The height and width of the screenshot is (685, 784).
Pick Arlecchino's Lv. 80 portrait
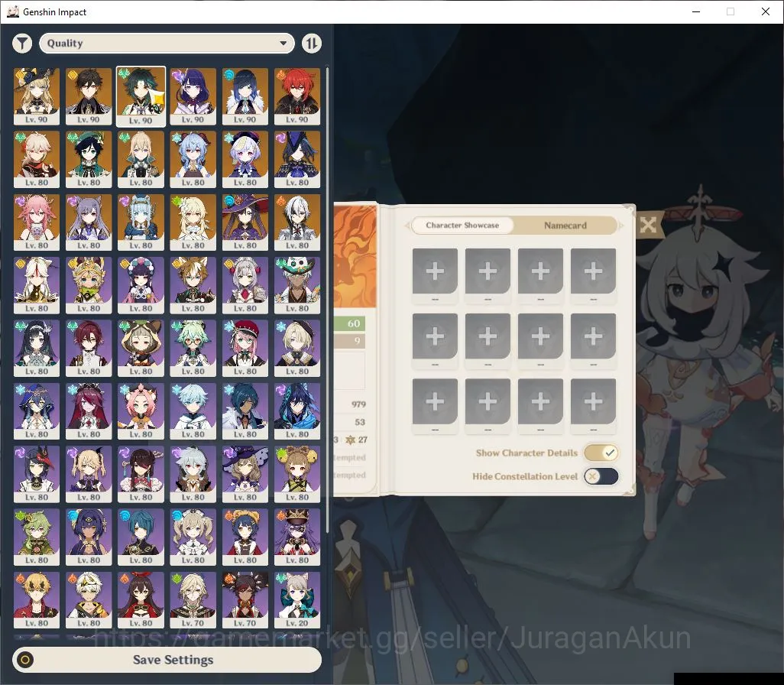(x=297, y=222)
